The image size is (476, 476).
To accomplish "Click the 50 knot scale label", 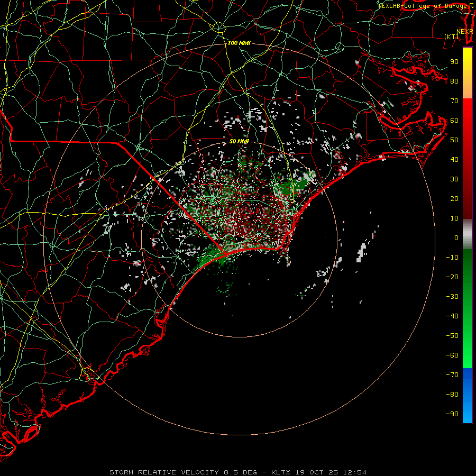I will point(454,140).
